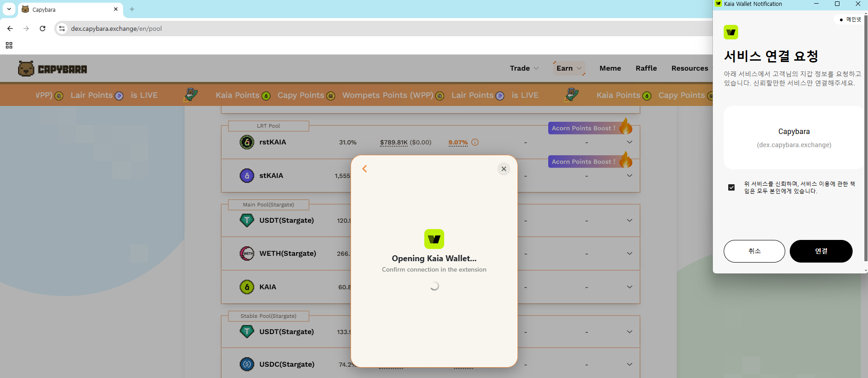Click the Stable Pool(Stargate) label
This screenshot has width=868, height=378.
coord(268,316)
